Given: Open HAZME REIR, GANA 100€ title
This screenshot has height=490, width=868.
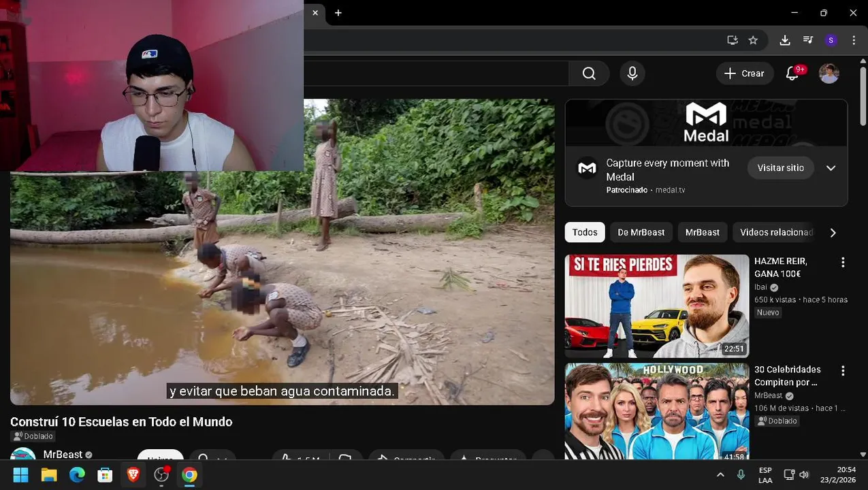Looking at the screenshot, I should pos(782,267).
